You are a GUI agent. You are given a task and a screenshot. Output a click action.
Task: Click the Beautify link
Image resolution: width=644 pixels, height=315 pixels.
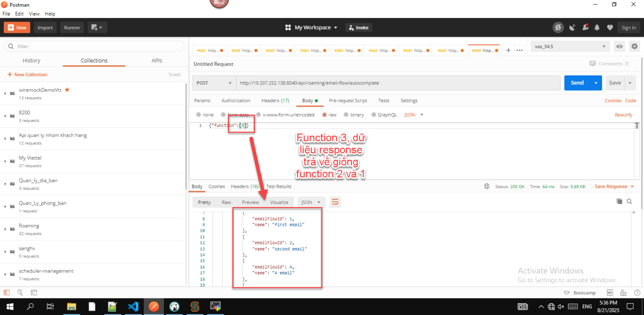coord(623,115)
